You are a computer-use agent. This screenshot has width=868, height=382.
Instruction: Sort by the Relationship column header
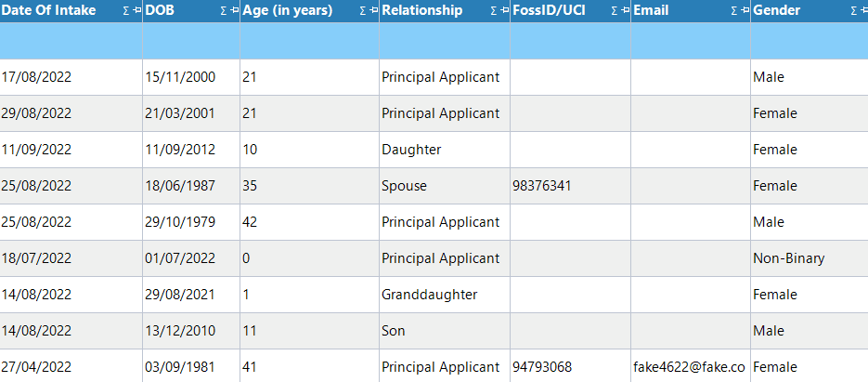pyautogui.click(x=421, y=11)
